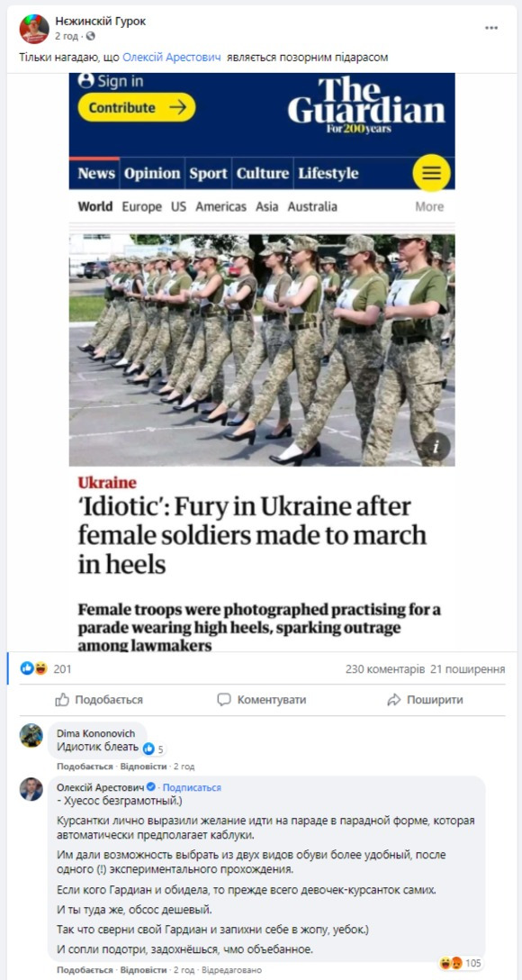This screenshot has height=980, width=522.
Task: Open Олексій Арестович's commenter avatar
Action: [x=31, y=789]
